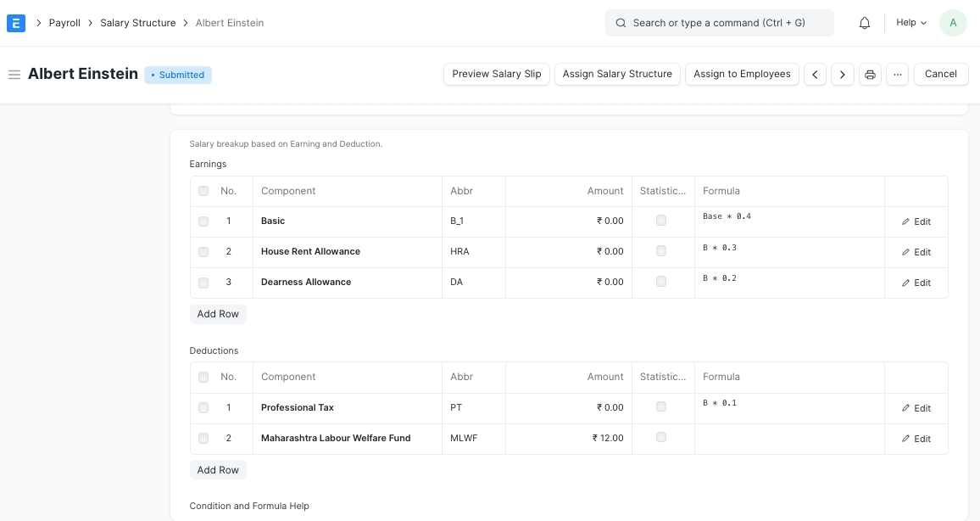This screenshot has width=980, height=521.
Task: Open the Salary Structure breadcrumb
Action: (138, 23)
